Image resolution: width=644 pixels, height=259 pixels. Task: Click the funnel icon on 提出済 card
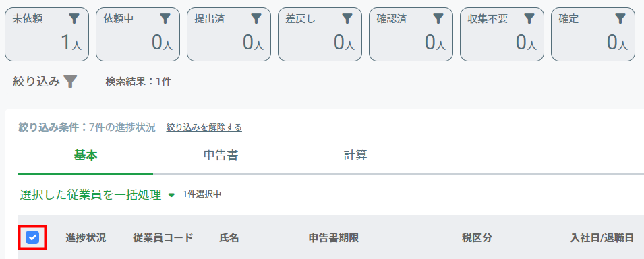pyautogui.click(x=256, y=18)
